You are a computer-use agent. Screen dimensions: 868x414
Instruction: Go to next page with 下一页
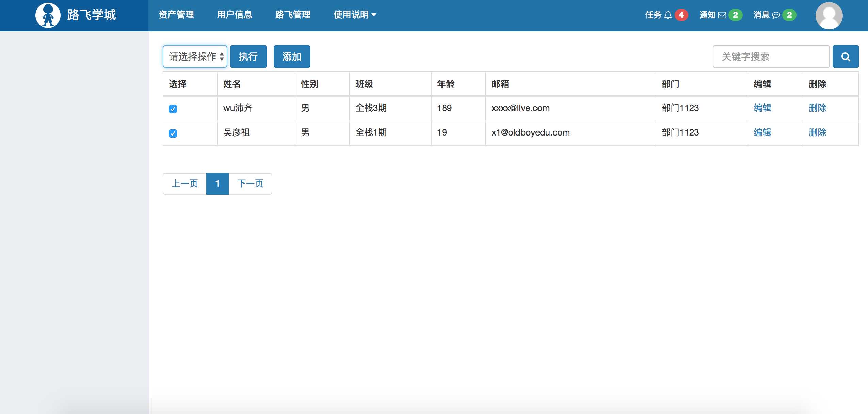[250, 184]
